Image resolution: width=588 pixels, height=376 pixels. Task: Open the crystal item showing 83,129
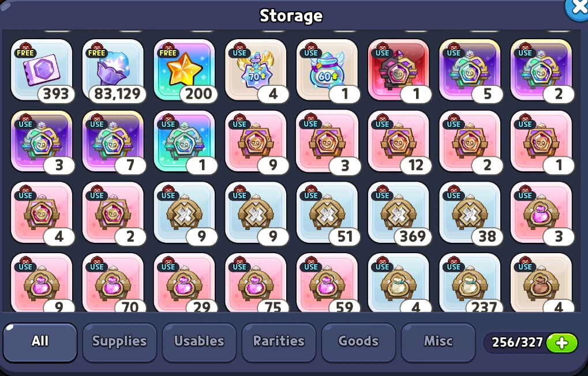click(113, 70)
